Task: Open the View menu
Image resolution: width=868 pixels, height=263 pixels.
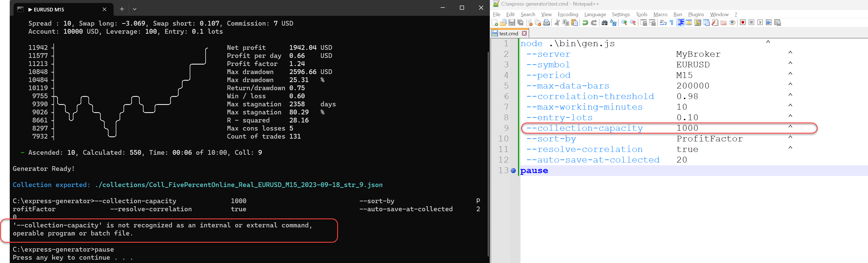Action: [x=546, y=14]
